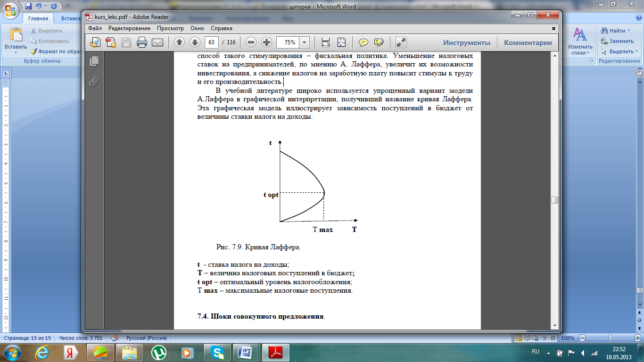This screenshot has height=362, width=644.
Task: Open the Комментарии pane
Action: click(x=528, y=42)
